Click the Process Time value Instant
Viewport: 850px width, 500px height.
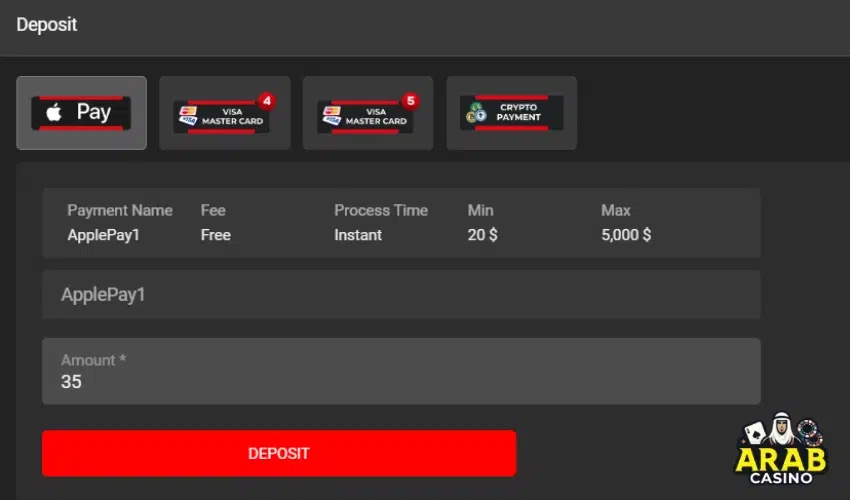coord(358,235)
